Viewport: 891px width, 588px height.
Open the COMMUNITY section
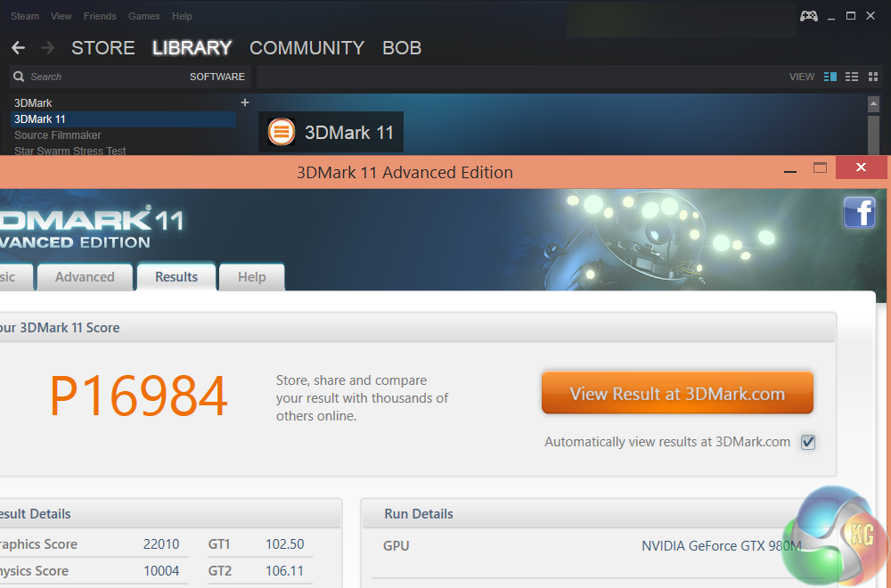307,48
